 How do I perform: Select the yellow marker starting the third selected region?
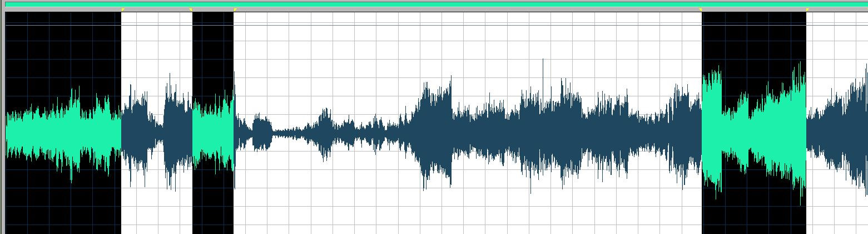tap(701, 9)
